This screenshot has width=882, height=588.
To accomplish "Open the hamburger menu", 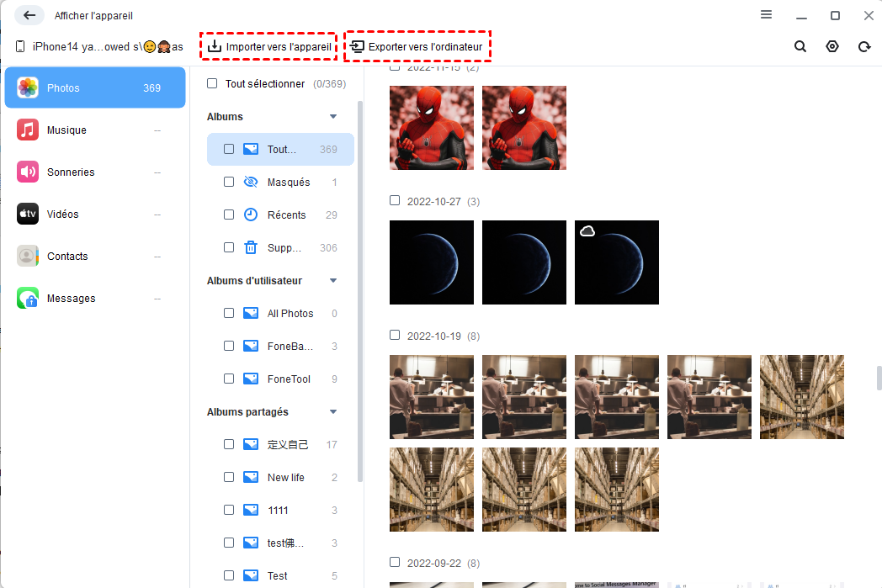I will point(766,14).
